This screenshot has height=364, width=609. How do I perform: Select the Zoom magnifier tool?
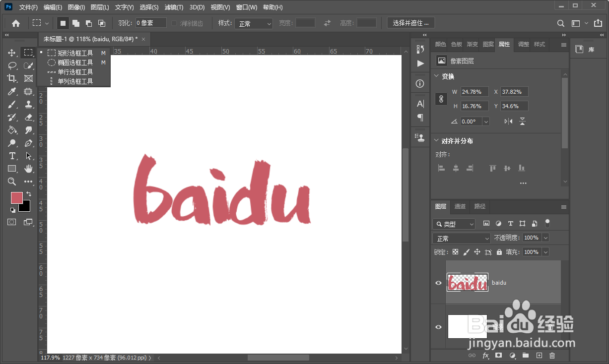[12, 182]
